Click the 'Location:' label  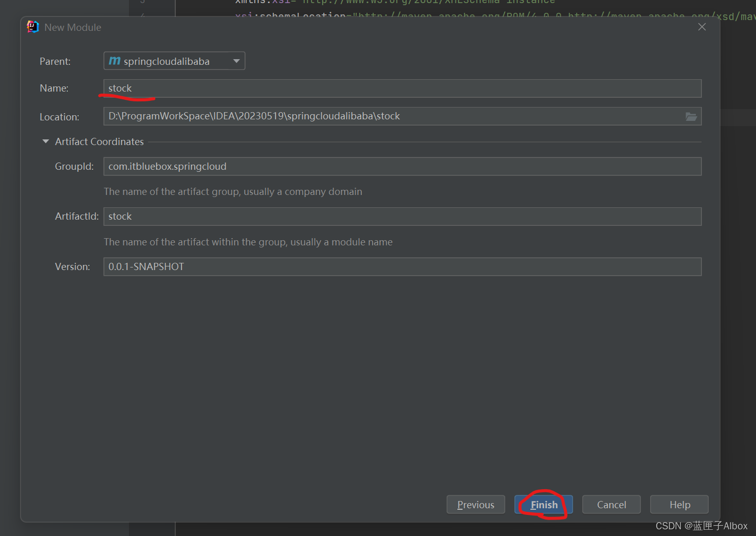(x=60, y=117)
